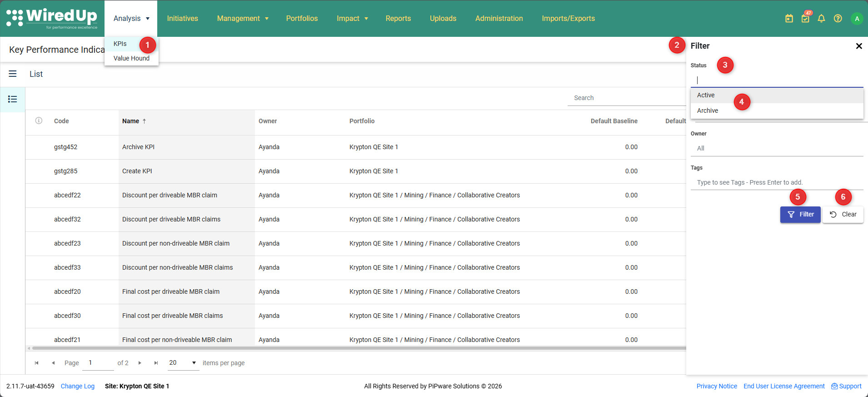Open the Initiatives tab
The width and height of the screenshot is (868, 397).
coord(182,19)
